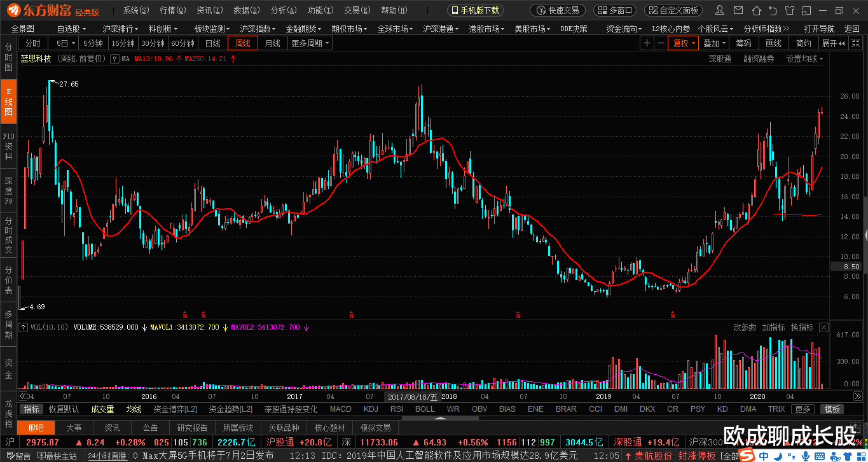The image size is (868, 462).
Task: Open 叠加 overlay dropdown
Action: pos(714,43)
